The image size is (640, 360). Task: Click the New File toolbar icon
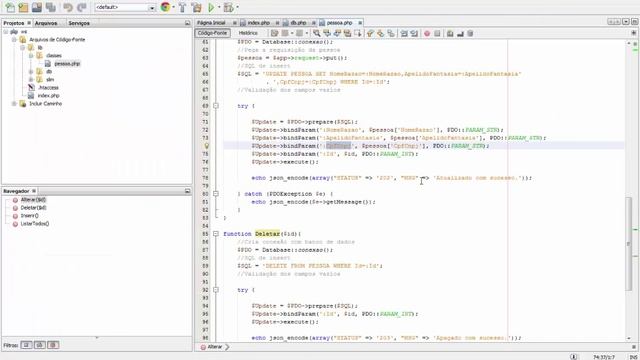(10, 7)
